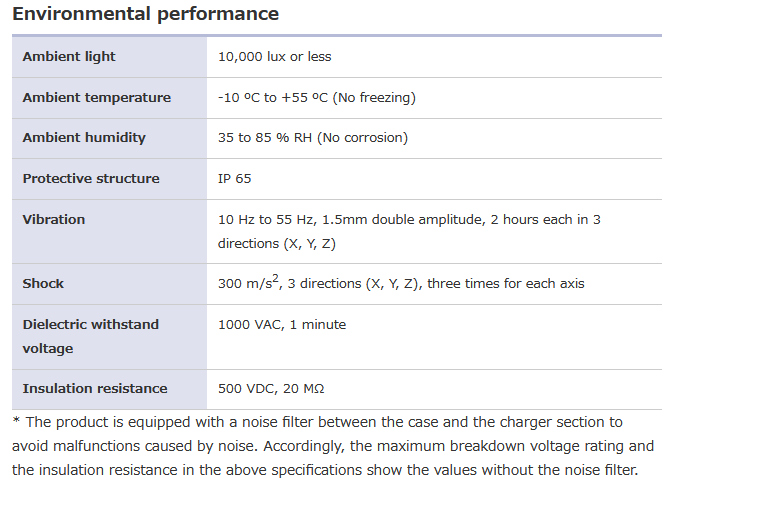Click the 500 VDC, 20 MΩ value
This screenshot has width=779, height=505.
pyautogui.click(x=271, y=389)
